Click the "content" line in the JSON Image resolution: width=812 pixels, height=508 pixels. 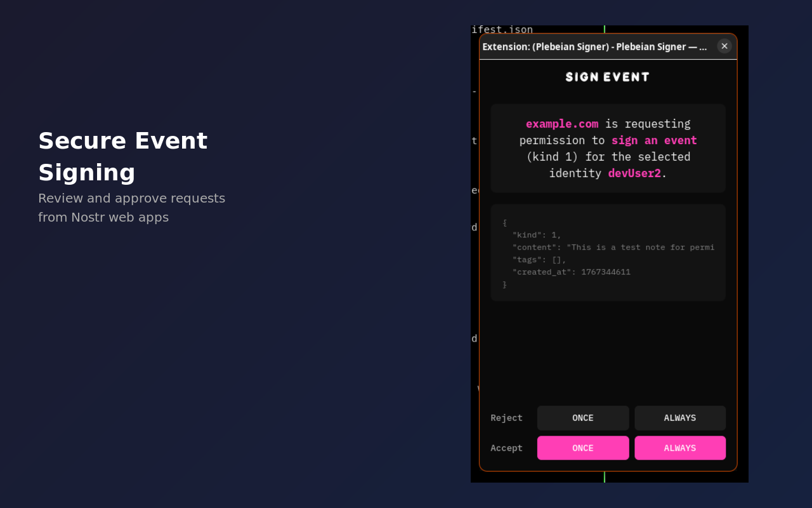(613, 247)
